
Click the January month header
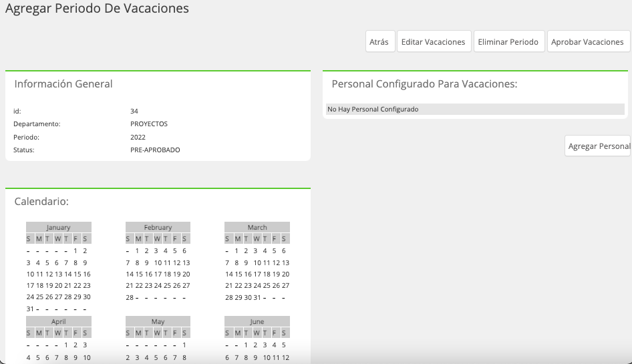point(58,227)
